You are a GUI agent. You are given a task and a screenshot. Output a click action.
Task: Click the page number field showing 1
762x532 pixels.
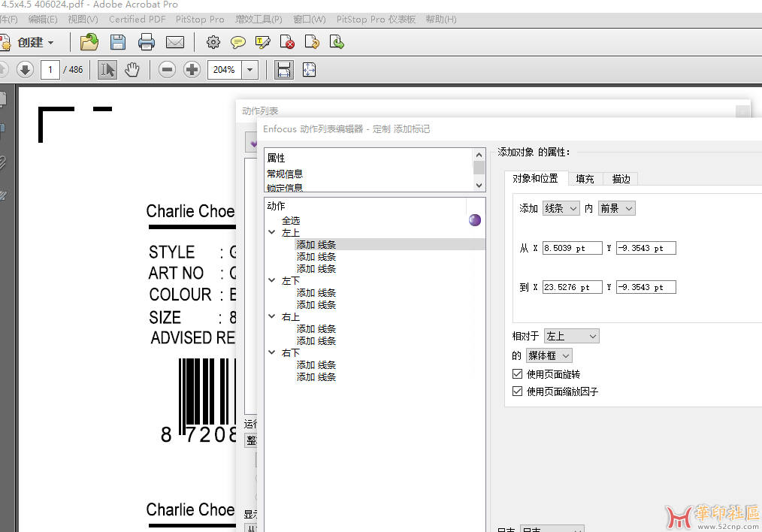pyautogui.click(x=50, y=69)
